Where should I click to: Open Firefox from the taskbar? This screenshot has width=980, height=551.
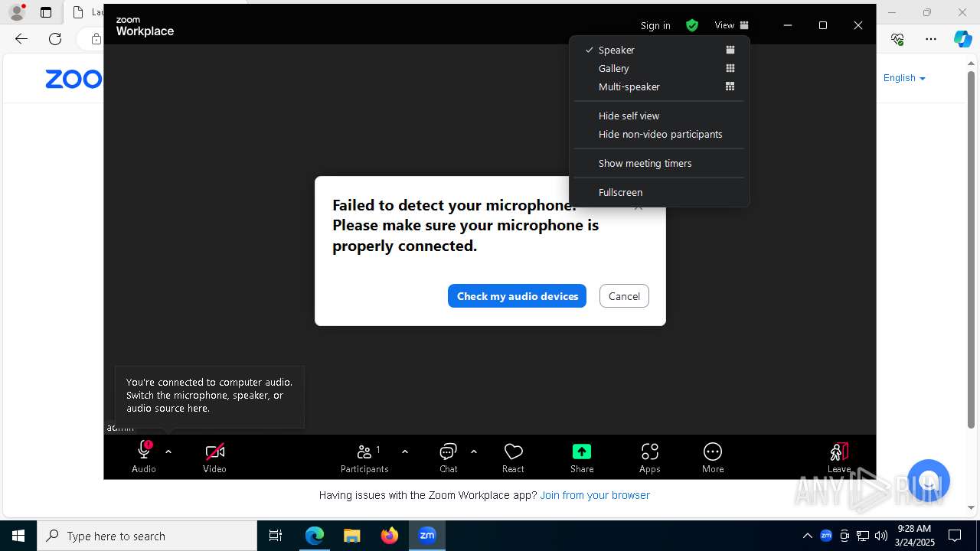pos(390,536)
